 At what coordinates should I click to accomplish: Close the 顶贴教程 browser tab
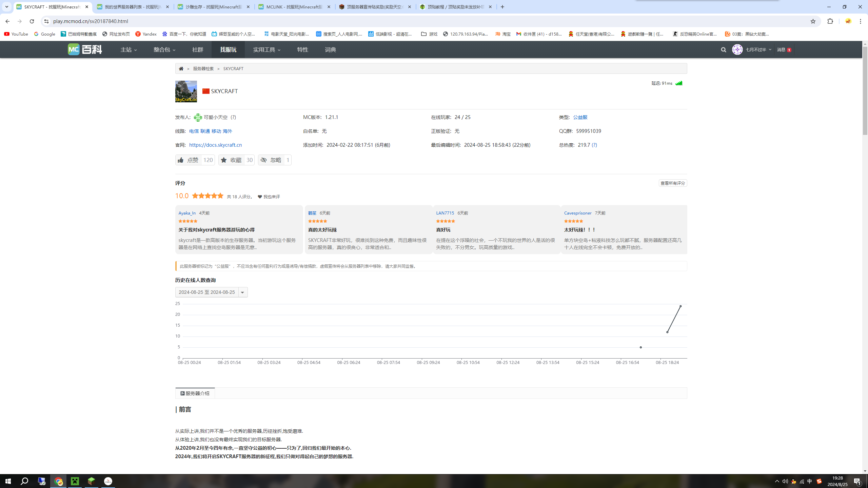490,7
